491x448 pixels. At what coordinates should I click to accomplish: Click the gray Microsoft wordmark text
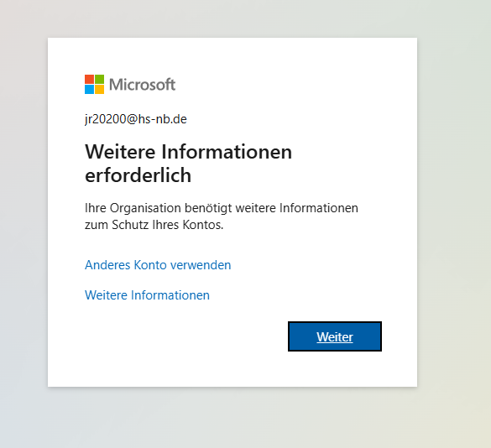tap(142, 85)
